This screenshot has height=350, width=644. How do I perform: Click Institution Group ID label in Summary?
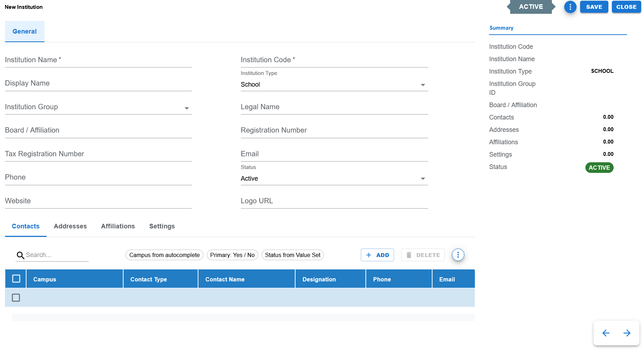tap(512, 88)
